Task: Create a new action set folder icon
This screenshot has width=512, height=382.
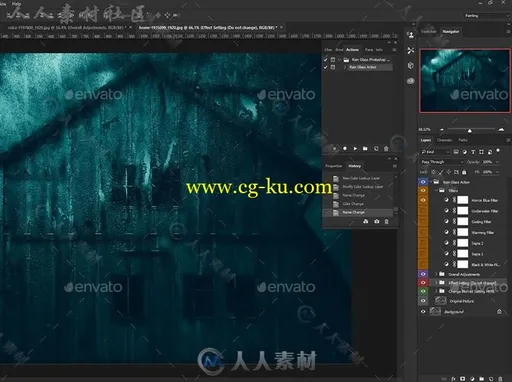Action: coord(365,149)
